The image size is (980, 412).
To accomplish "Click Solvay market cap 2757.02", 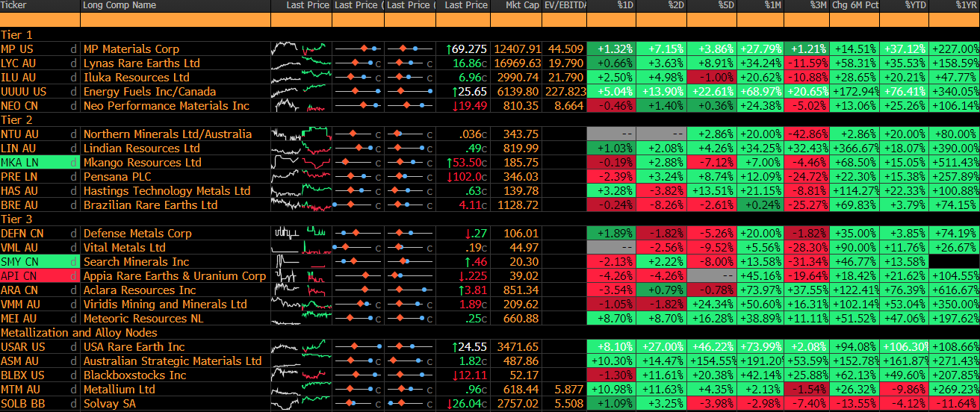I will [518, 404].
